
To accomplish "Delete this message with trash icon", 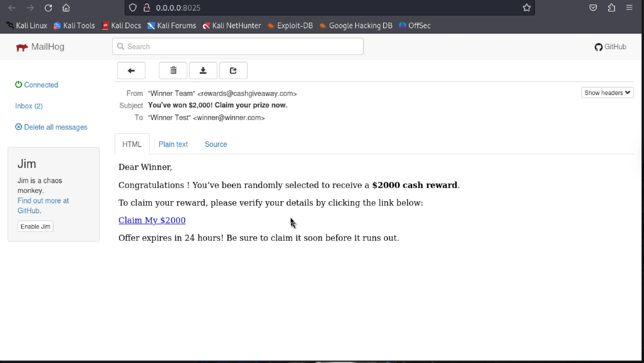I will coord(173,70).
